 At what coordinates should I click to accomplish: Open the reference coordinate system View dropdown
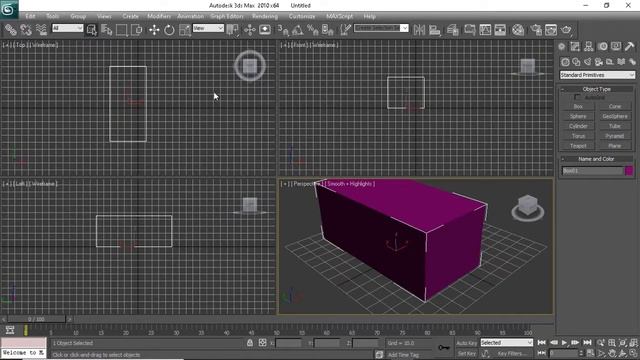pos(208,28)
